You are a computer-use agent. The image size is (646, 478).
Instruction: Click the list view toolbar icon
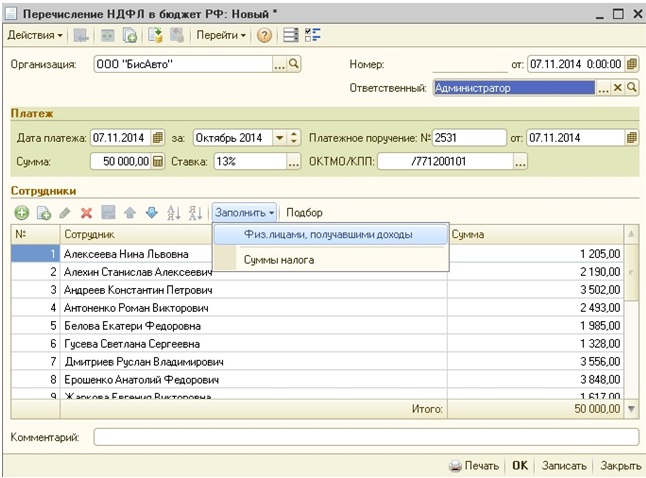290,35
